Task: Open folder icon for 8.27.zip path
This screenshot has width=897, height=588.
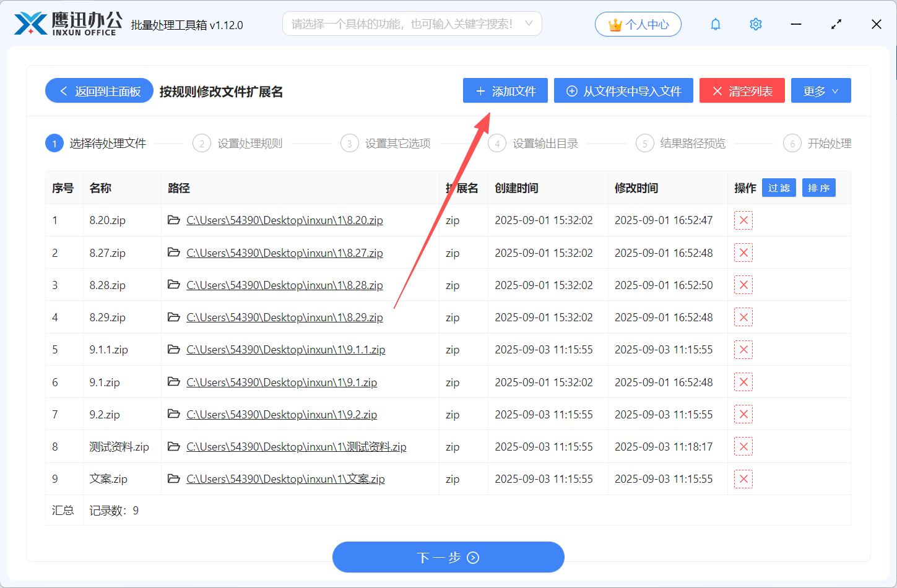Action: (x=174, y=252)
